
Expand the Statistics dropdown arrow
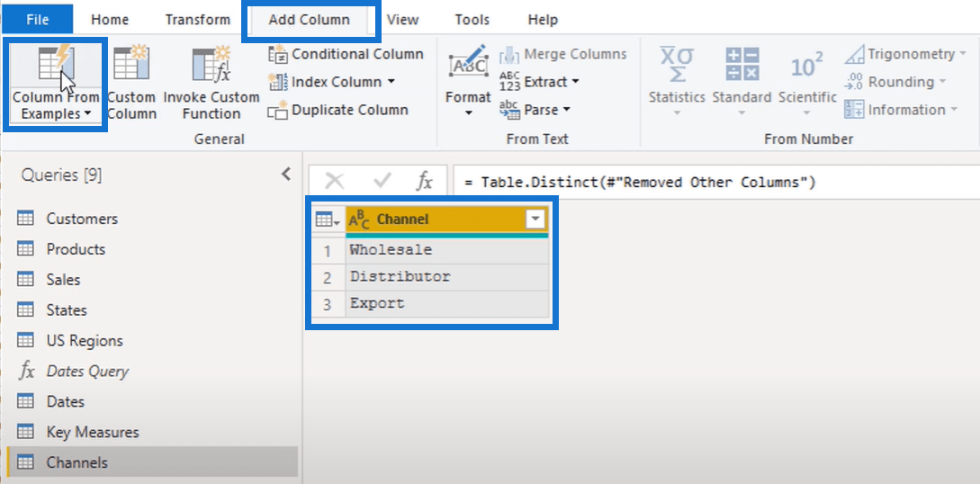coord(677,113)
